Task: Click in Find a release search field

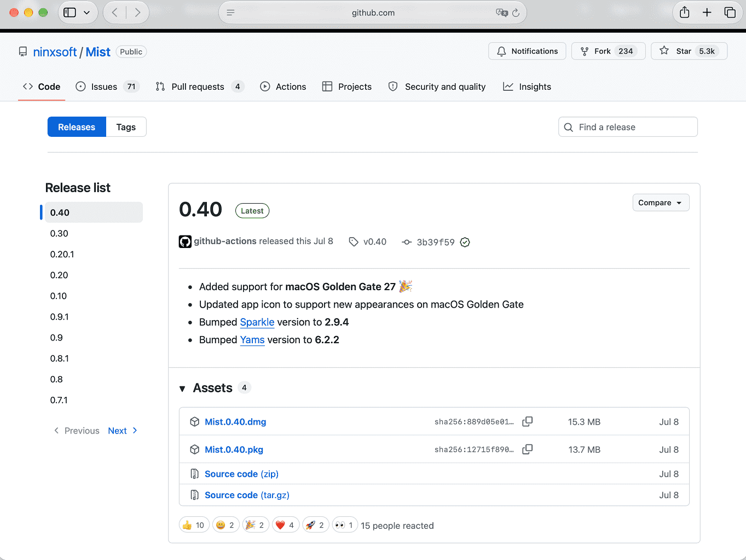Action: tap(628, 127)
